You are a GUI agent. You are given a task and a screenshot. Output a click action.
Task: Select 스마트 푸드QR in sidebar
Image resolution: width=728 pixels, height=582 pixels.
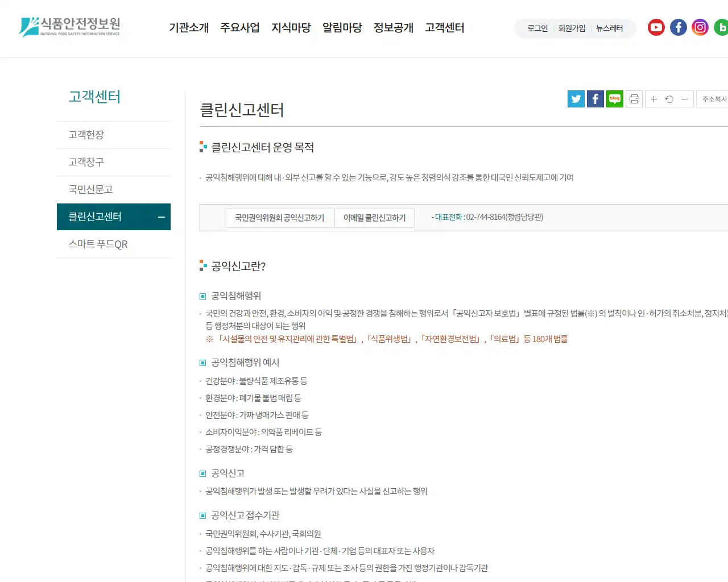tap(114, 244)
